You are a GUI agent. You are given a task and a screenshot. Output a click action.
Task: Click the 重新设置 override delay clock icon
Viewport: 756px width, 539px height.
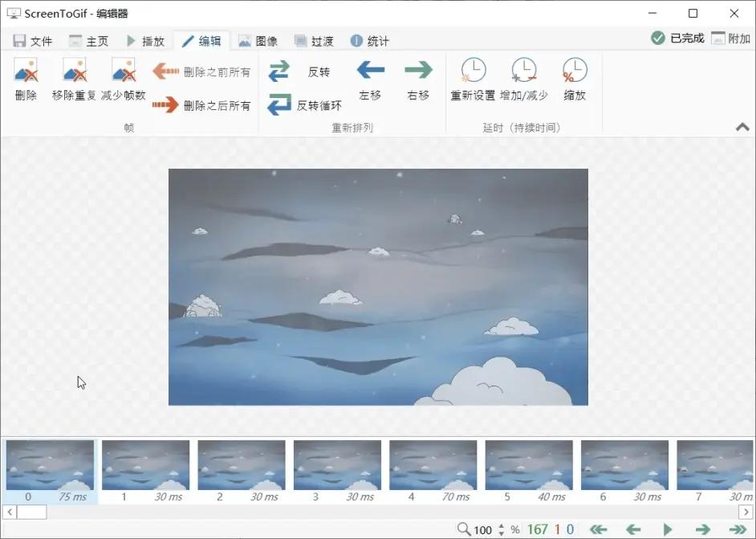tap(473, 70)
